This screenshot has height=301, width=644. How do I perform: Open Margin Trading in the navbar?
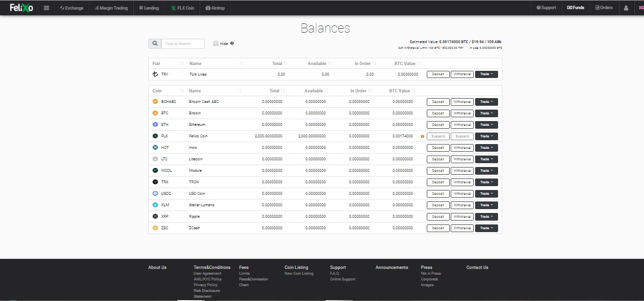coord(111,8)
